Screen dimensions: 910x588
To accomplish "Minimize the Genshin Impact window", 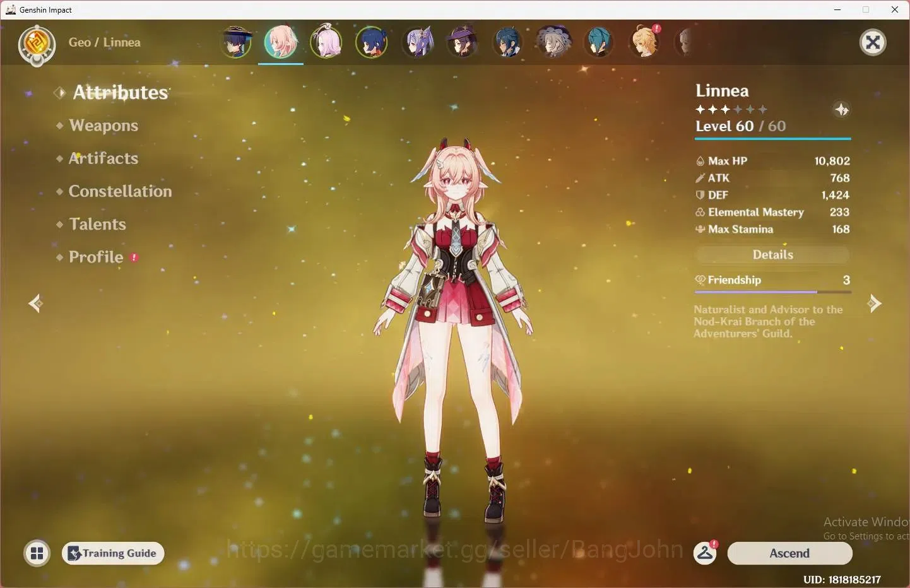I will pyautogui.click(x=837, y=9).
